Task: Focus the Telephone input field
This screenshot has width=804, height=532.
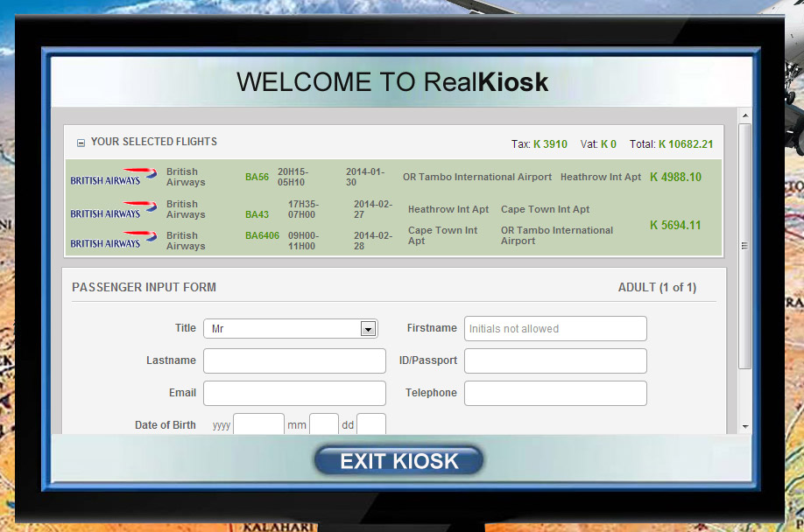Action: click(x=555, y=393)
